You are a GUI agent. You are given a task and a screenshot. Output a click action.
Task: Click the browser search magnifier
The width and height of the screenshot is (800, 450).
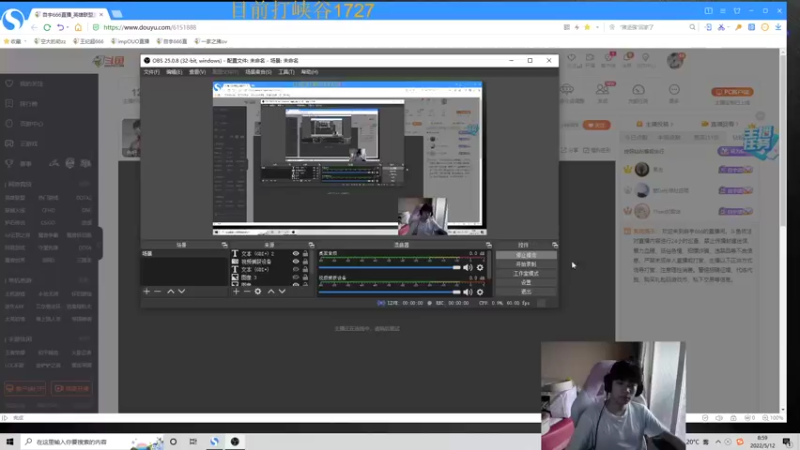[692, 27]
